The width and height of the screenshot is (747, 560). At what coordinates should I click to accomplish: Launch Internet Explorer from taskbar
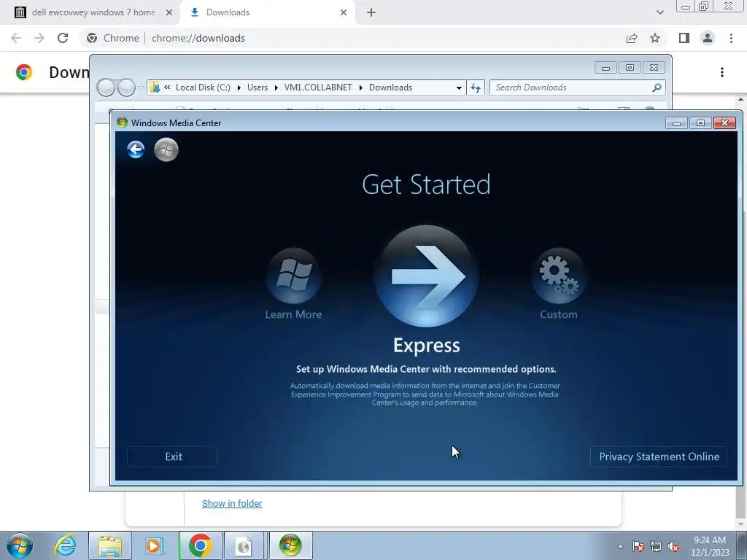coord(65,545)
